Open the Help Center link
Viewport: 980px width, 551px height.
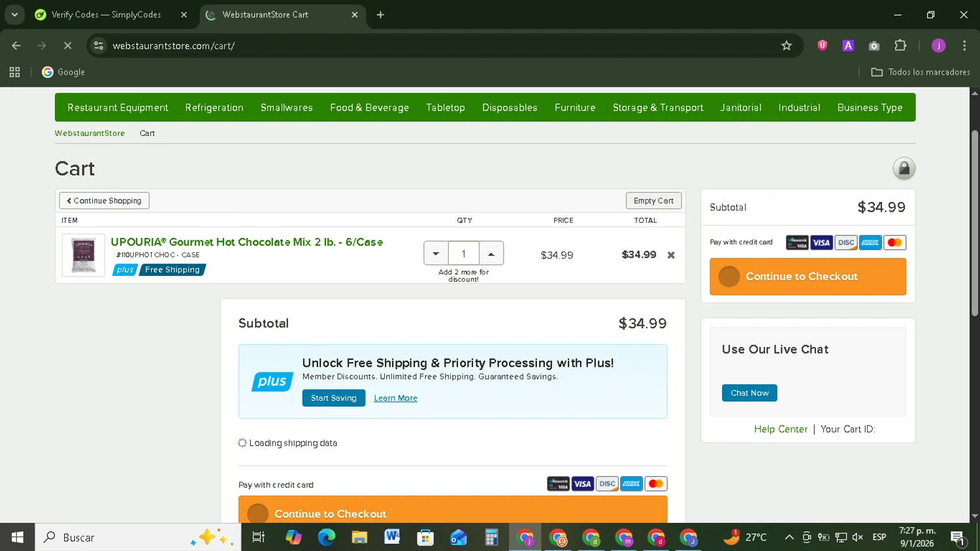tap(781, 429)
